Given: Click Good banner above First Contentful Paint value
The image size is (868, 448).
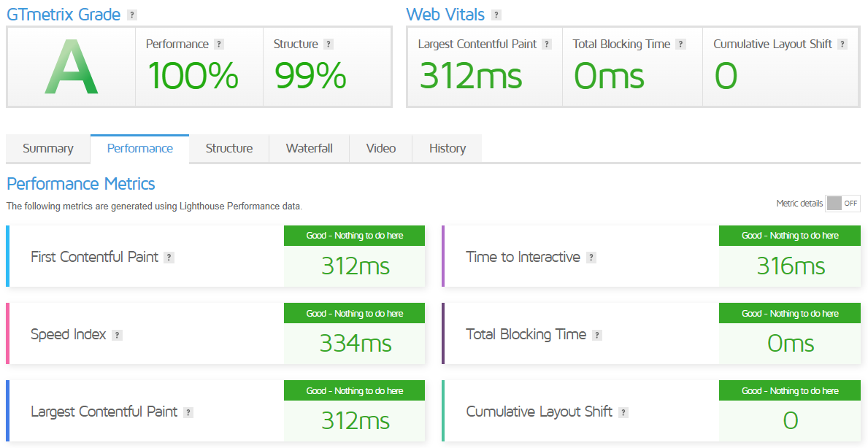Looking at the screenshot, I should [x=354, y=236].
